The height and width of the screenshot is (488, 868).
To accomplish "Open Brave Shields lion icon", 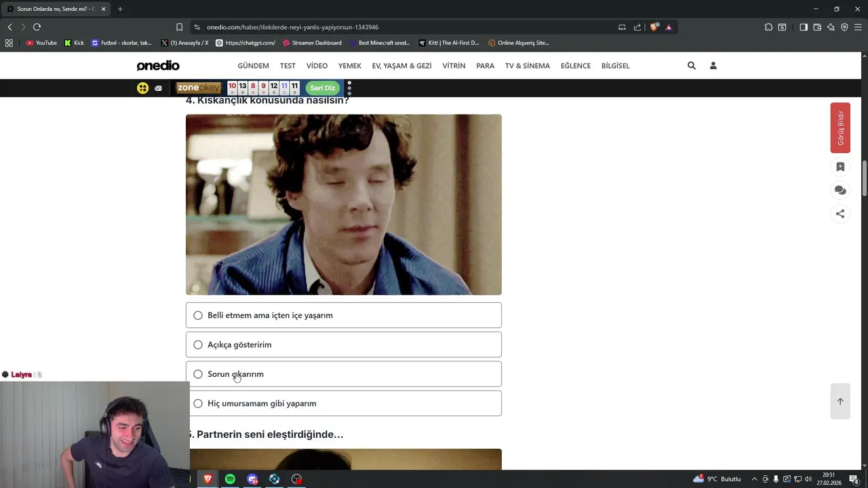I will click(654, 27).
